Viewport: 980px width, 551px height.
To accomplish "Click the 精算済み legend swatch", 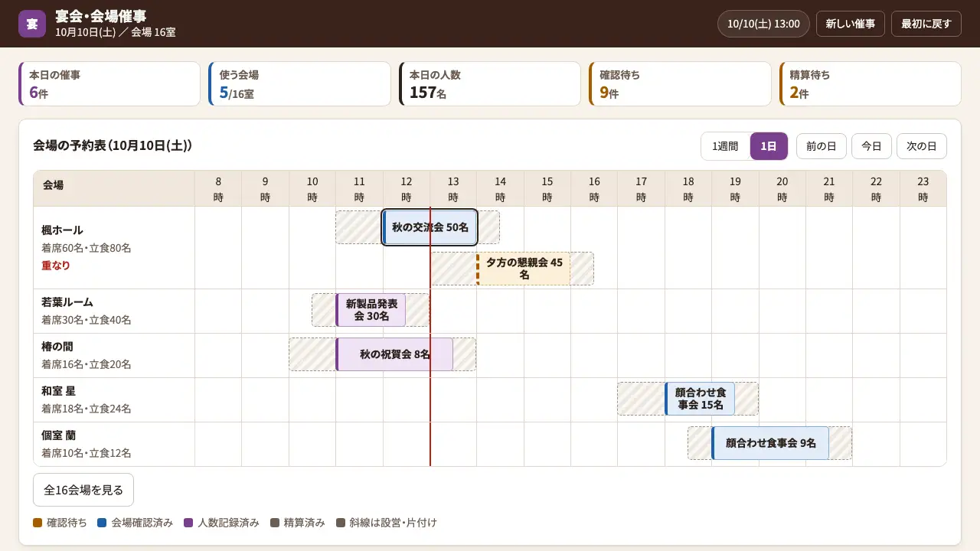I will 275,523.
